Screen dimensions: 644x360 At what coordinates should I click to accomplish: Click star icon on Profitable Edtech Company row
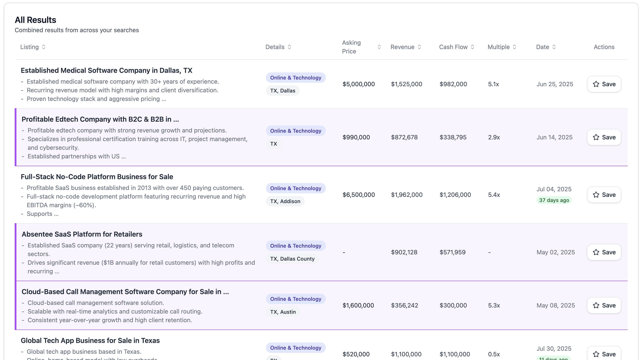[596, 137]
